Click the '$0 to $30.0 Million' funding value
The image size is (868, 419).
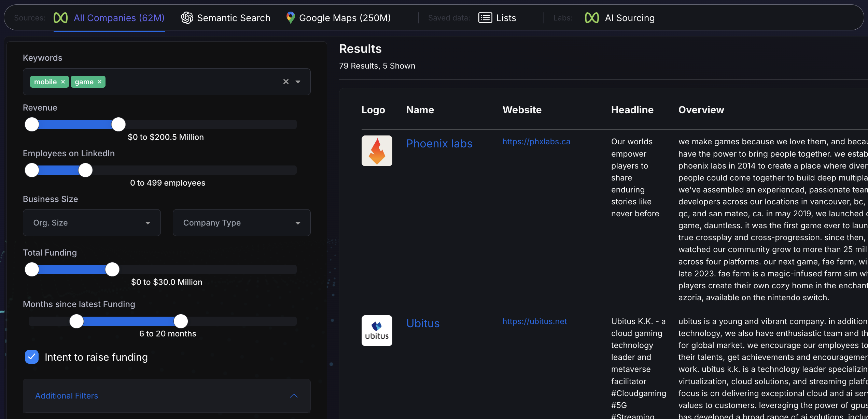click(167, 282)
